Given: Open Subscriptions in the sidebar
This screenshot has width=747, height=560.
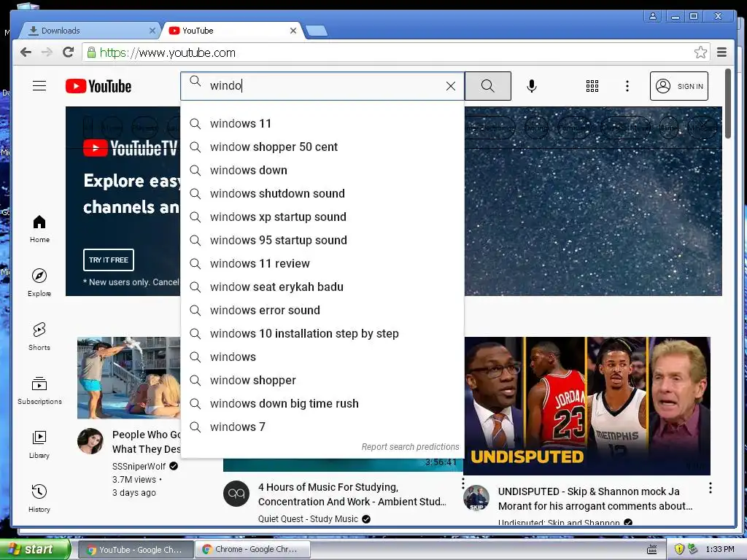Looking at the screenshot, I should (39, 391).
